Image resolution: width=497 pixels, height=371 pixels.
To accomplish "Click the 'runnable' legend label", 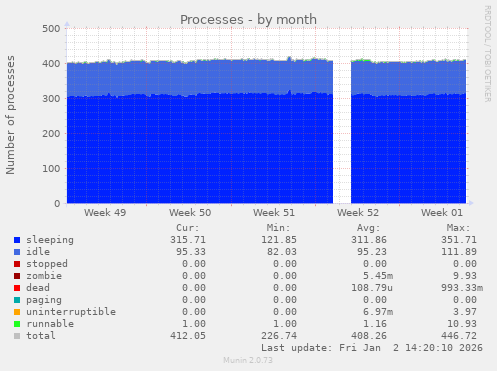I will coord(50,324).
